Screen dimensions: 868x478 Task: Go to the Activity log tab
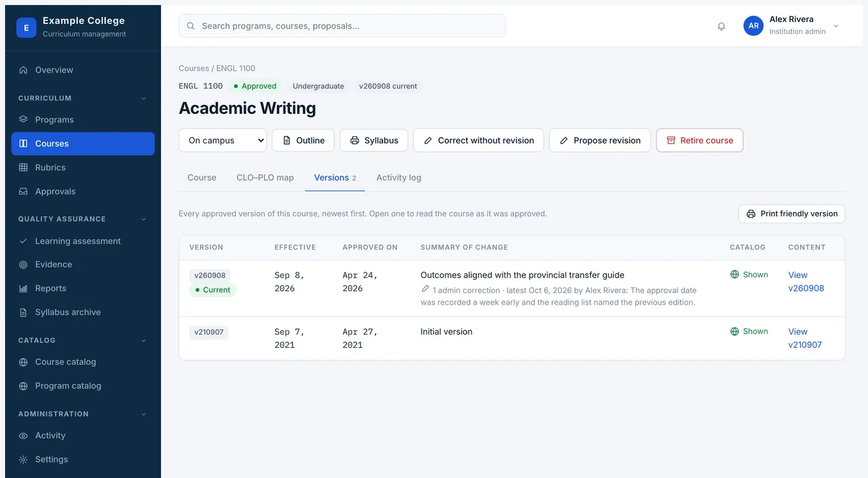(x=399, y=178)
